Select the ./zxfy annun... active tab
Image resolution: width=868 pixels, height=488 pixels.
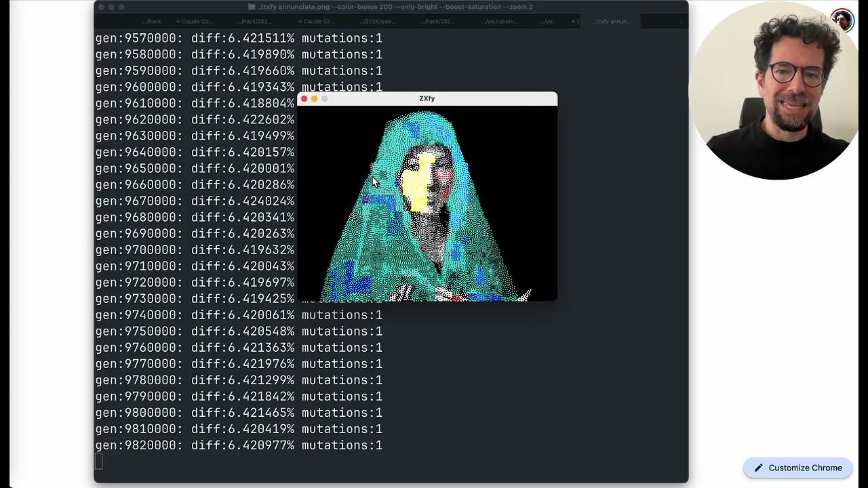[612, 22]
